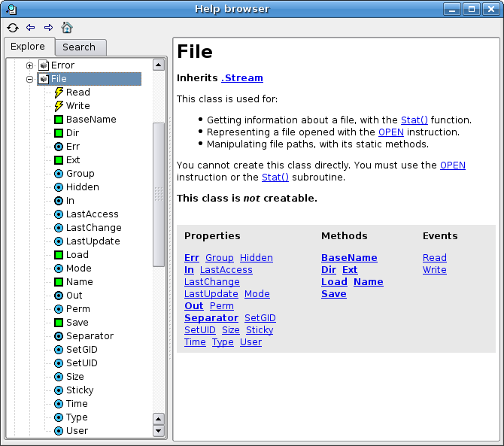Image resolution: width=504 pixels, height=446 pixels.
Task: Select LastChange in the tree
Action: (x=94, y=228)
